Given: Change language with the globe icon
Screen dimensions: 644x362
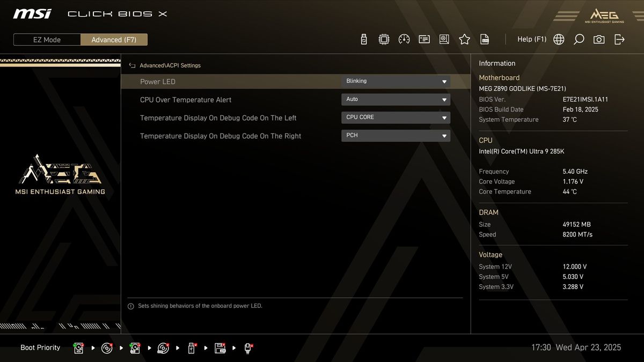Looking at the screenshot, I should click(x=559, y=39).
